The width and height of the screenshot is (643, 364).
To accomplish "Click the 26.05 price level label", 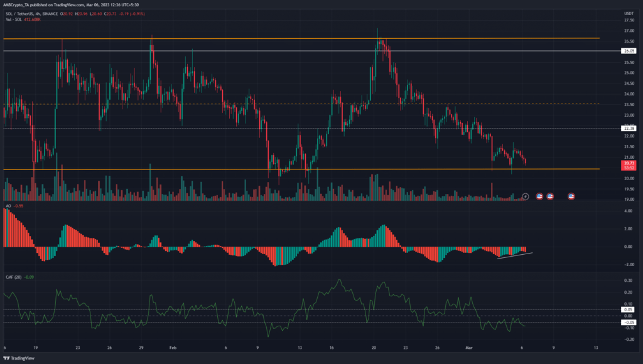I will (x=627, y=51).
